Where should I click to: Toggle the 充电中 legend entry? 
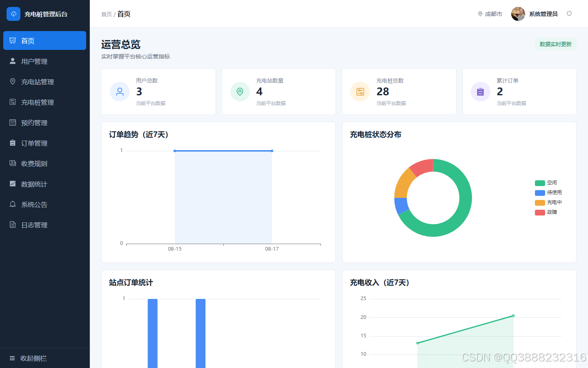548,202
